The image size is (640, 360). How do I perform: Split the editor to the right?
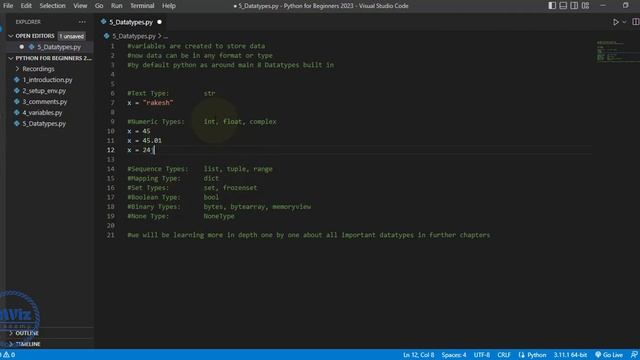[x=636, y=22]
